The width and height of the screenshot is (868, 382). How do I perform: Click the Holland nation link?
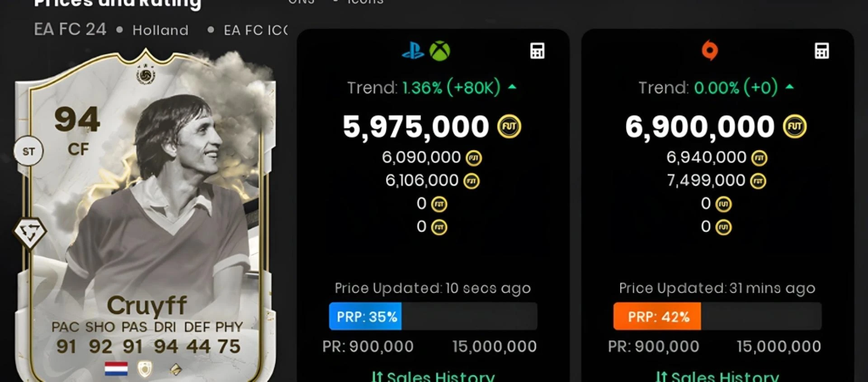click(x=160, y=30)
